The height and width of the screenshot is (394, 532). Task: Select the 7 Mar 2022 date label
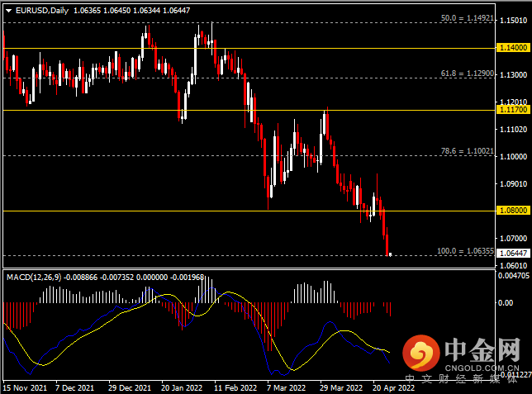(x=286, y=387)
